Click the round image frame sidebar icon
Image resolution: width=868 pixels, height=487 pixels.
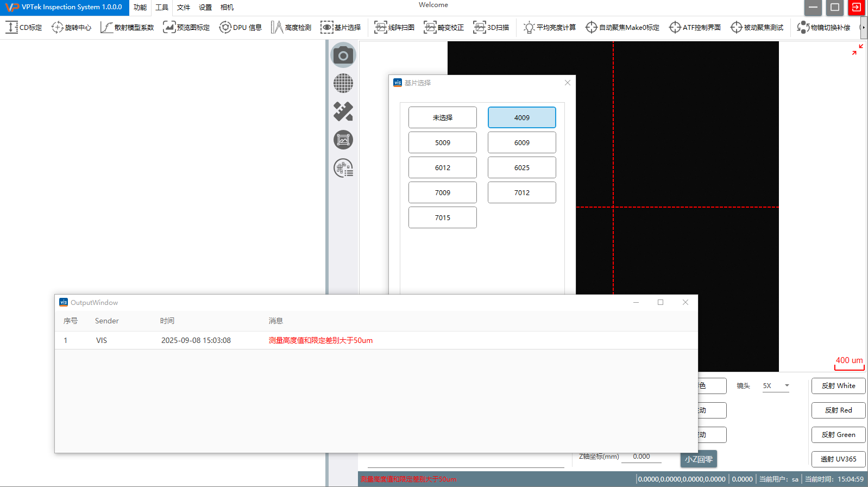[343, 140]
